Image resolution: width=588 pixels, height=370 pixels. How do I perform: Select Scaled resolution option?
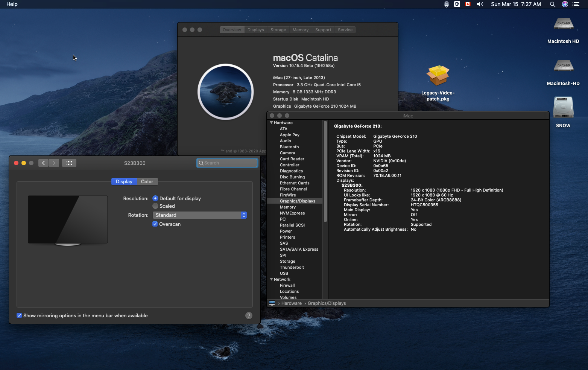coord(155,206)
